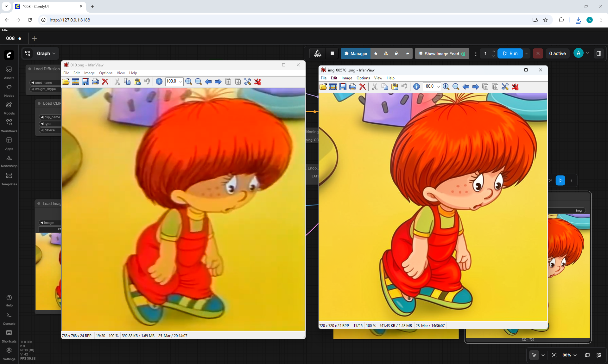Open the Manager button
Screen dimensions: 608x364
click(x=356, y=53)
